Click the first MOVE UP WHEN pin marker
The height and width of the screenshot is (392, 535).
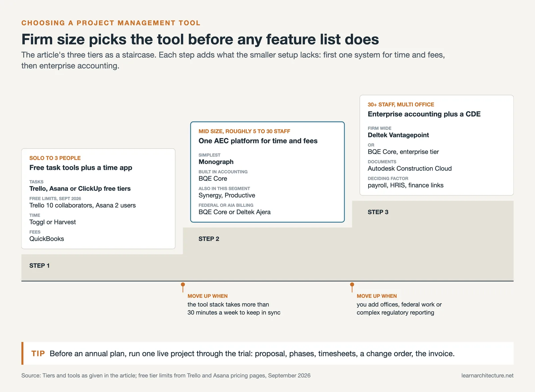click(183, 287)
